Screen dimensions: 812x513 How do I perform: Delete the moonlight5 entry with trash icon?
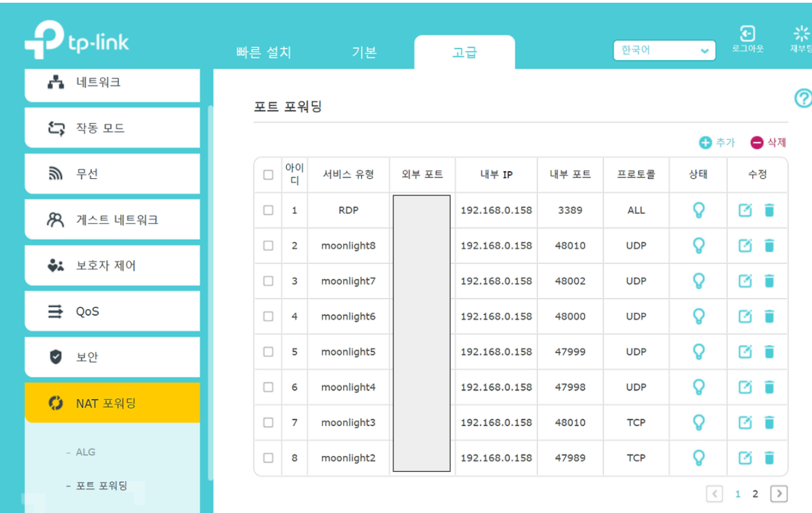[769, 352]
